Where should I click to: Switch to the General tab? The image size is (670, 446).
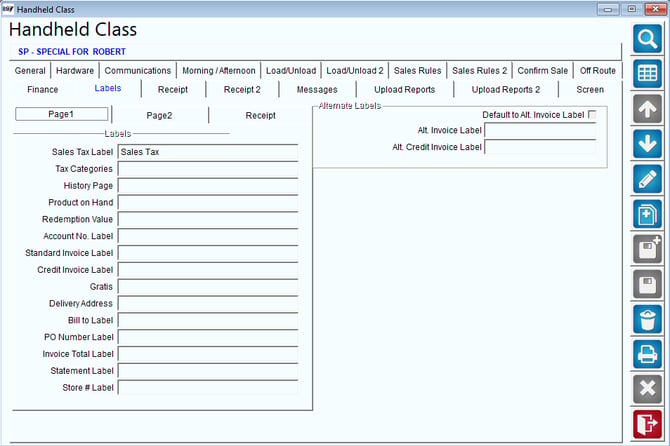(30, 70)
